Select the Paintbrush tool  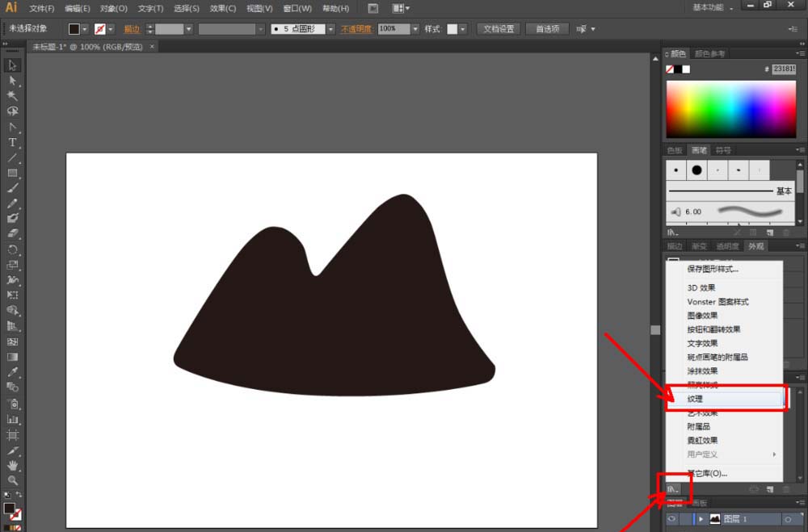pyautogui.click(x=12, y=188)
